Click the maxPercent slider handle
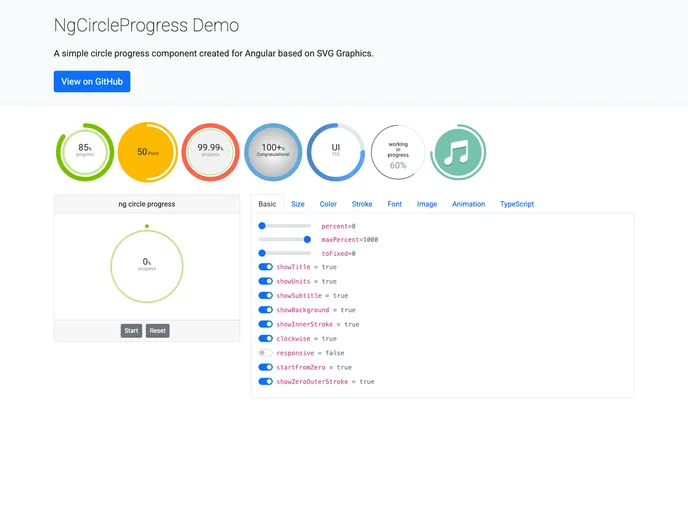 point(307,240)
